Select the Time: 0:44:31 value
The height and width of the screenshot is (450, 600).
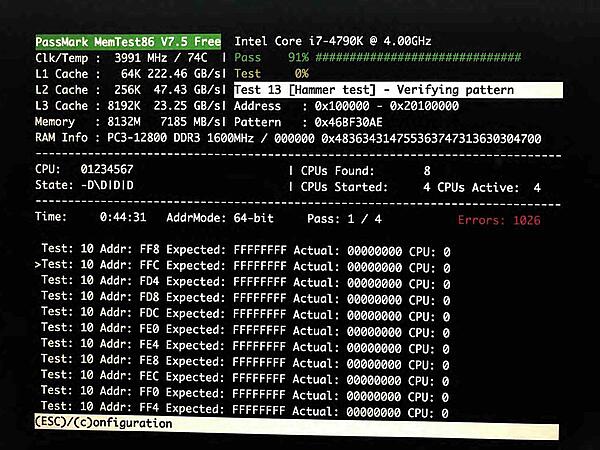(91, 217)
